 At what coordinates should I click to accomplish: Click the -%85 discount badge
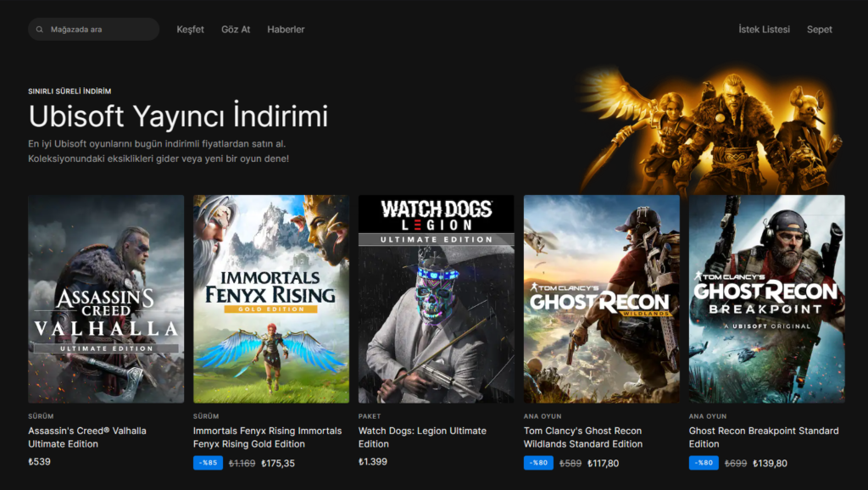[209, 463]
